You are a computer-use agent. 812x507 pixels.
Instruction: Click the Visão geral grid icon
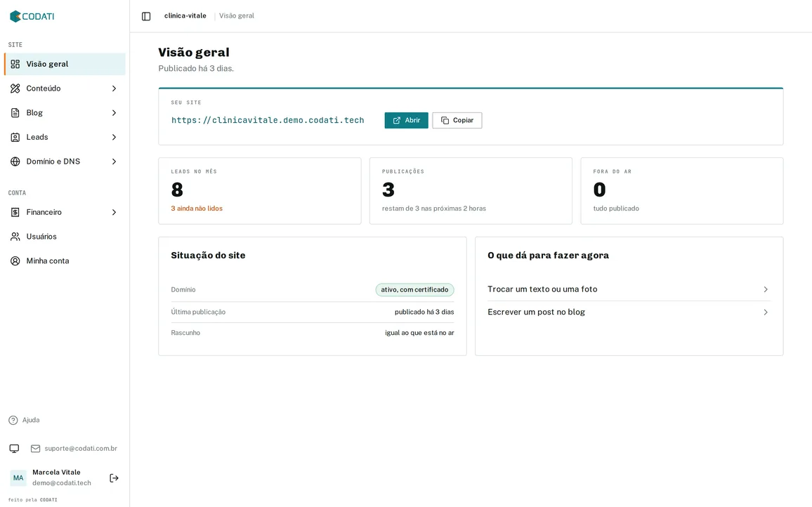click(x=15, y=64)
